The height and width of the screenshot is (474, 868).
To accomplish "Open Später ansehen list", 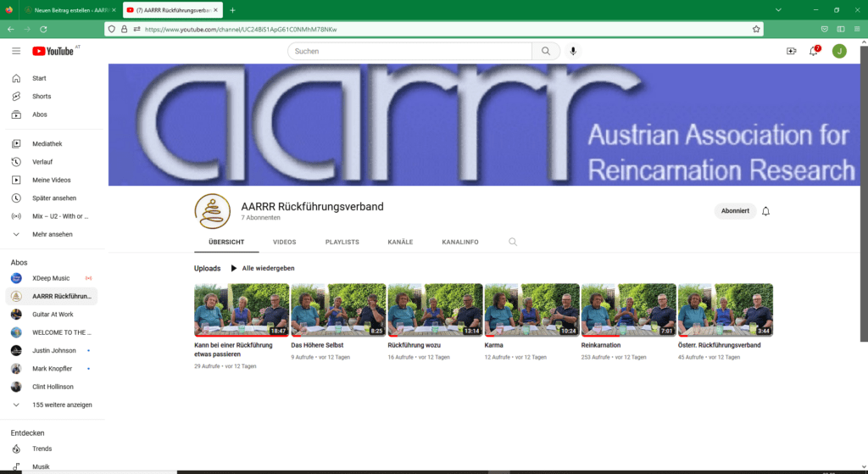I will tap(53, 198).
